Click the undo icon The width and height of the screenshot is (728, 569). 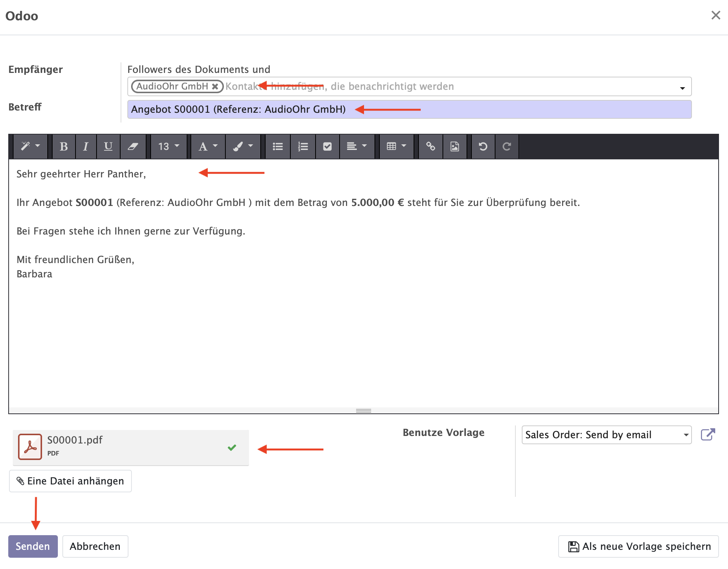(483, 146)
